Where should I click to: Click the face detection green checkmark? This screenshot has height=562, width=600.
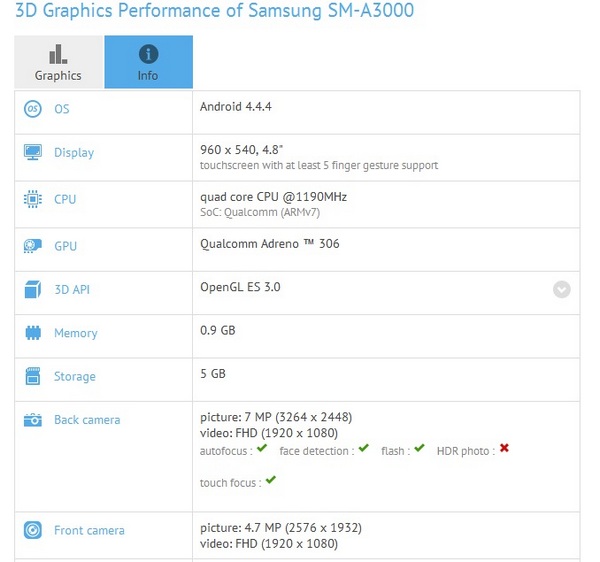point(364,449)
